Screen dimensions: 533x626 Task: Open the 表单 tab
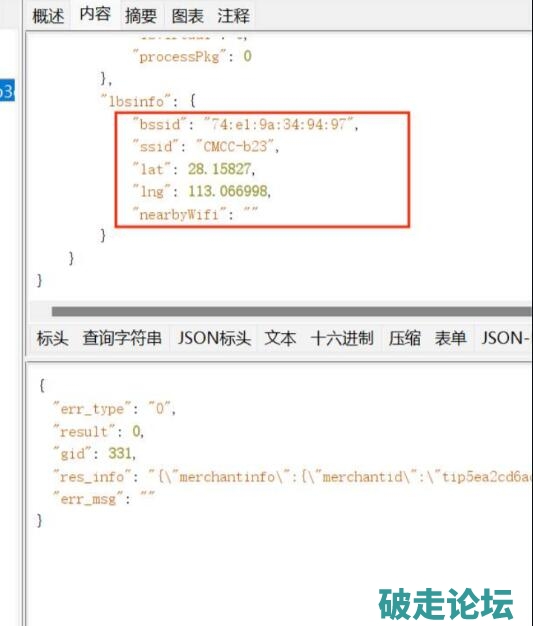450,338
